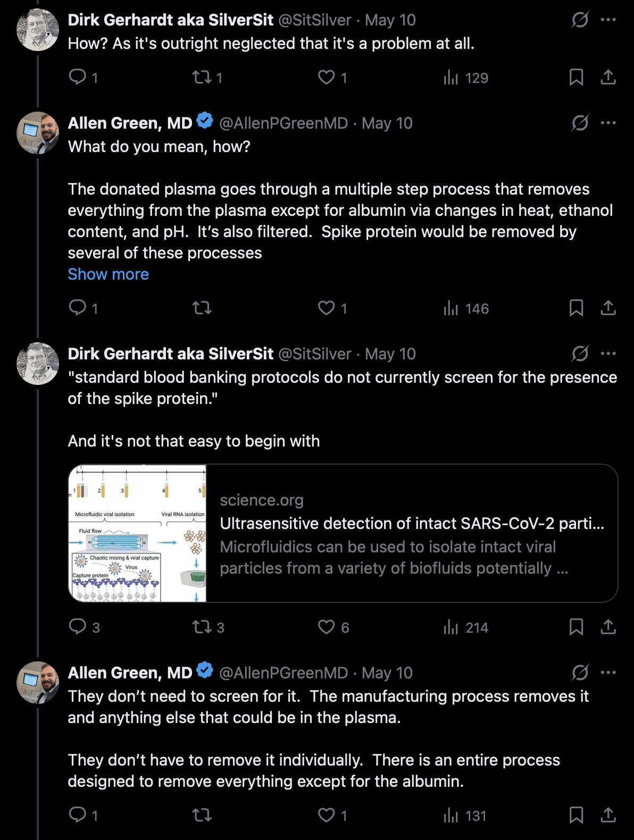Open Allen Green's avatar on second post
Image resolution: width=634 pixels, height=840 pixels.
[38, 133]
